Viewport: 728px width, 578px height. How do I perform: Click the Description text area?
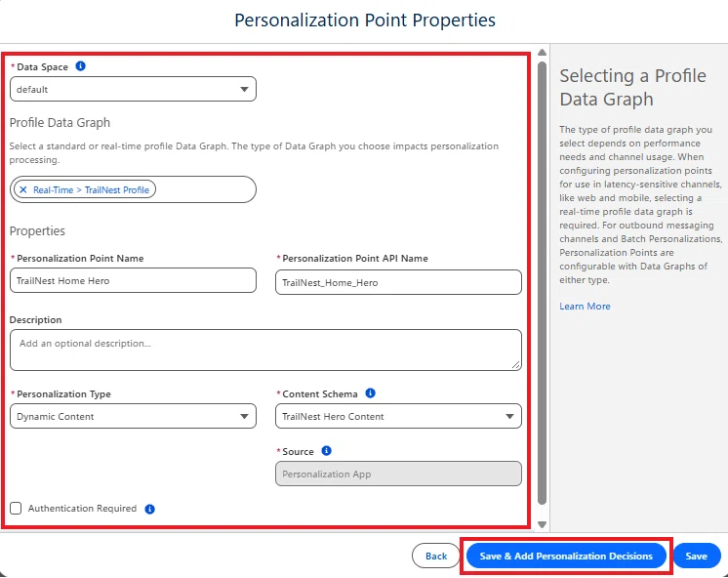tap(265, 350)
